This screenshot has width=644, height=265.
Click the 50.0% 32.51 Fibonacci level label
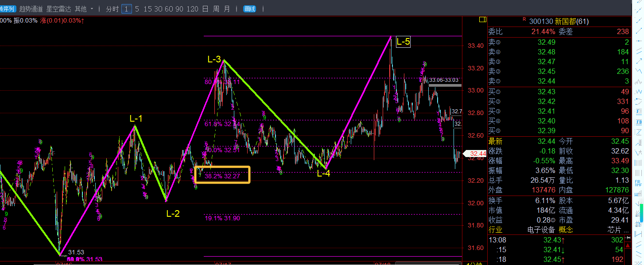[222, 150]
